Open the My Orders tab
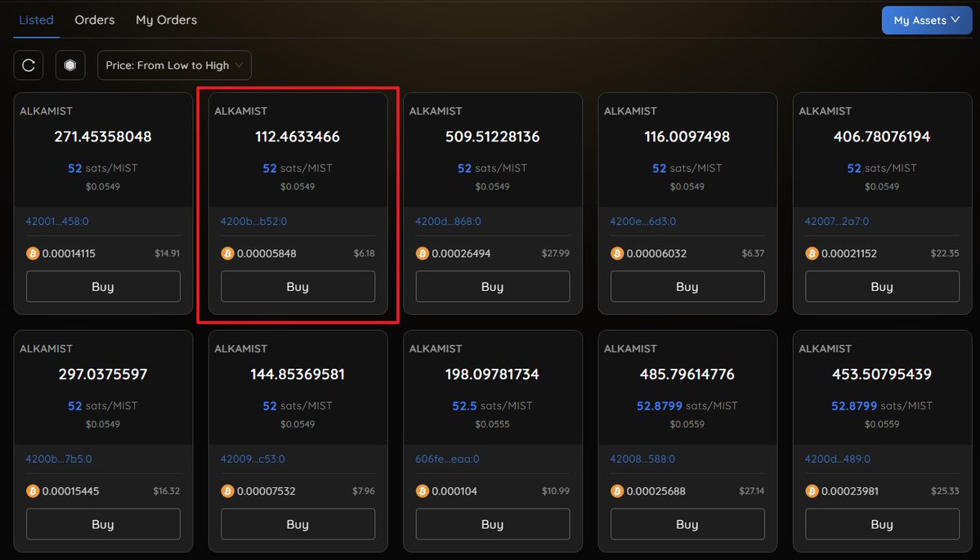 point(166,20)
